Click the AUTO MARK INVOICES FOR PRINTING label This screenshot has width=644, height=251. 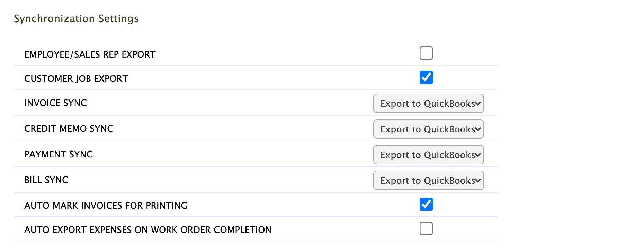[106, 206]
